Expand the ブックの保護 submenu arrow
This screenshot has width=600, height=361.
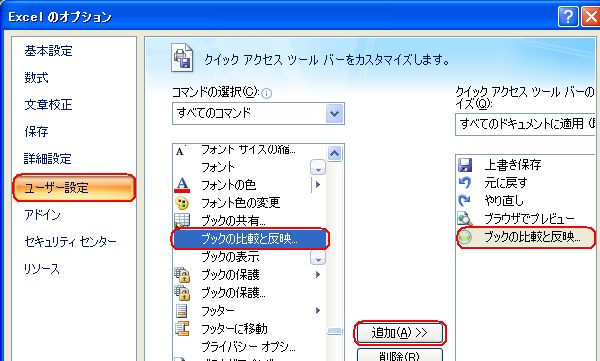click(x=318, y=274)
